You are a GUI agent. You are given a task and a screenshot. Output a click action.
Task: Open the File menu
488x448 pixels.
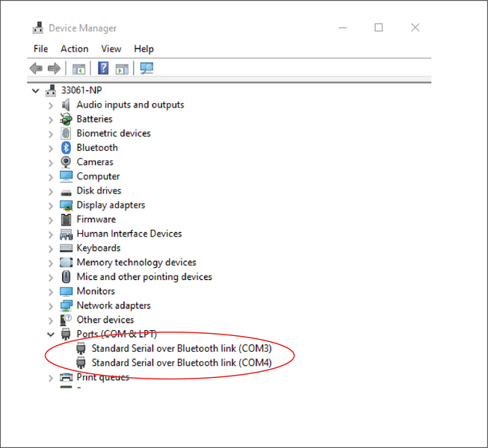pyautogui.click(x=40, y=49)
